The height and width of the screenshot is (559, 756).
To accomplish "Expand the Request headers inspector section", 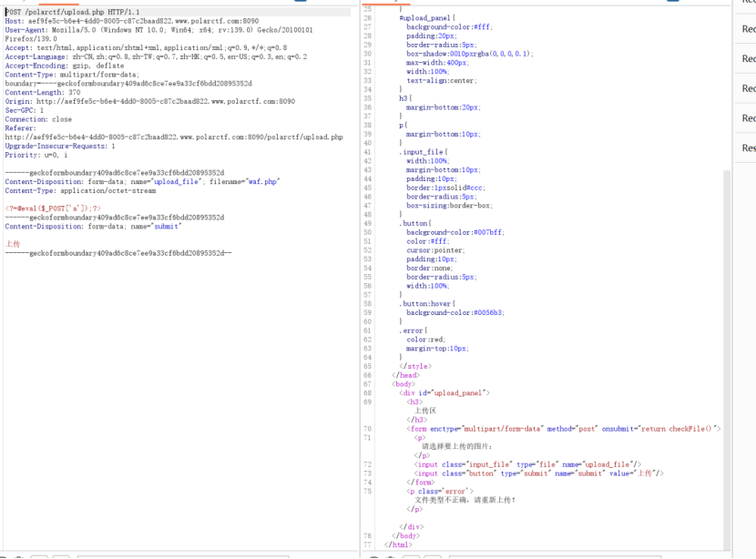I will tap(745, 117).
